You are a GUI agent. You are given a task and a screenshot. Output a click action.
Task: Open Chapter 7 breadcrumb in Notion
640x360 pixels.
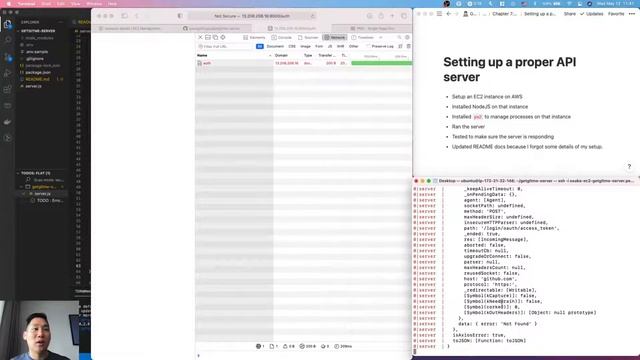click(x=504, y=14)
